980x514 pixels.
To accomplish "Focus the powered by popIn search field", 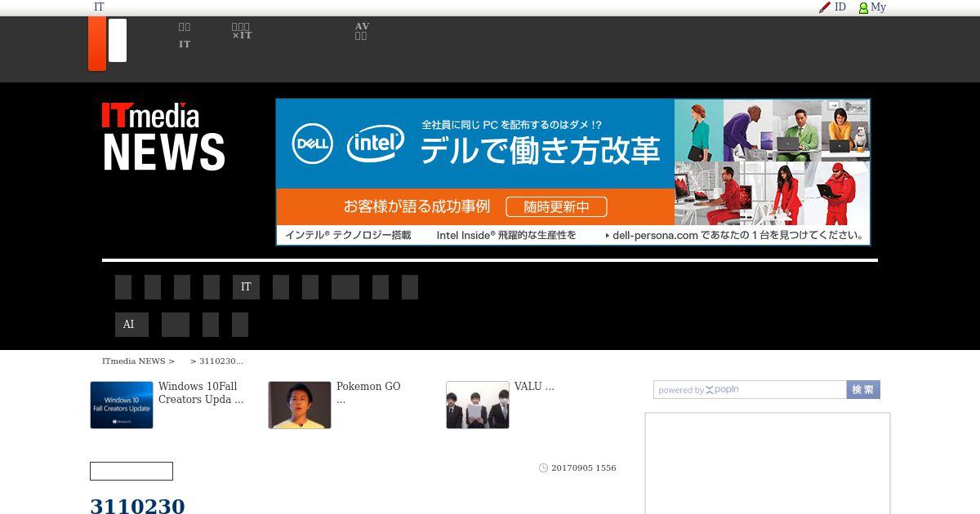I will [x=750, y=390].
